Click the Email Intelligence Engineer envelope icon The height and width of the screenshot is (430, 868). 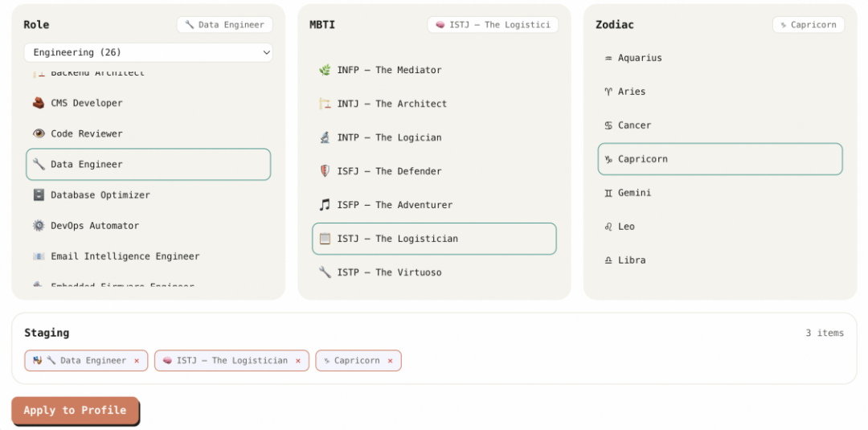point(39,256)
